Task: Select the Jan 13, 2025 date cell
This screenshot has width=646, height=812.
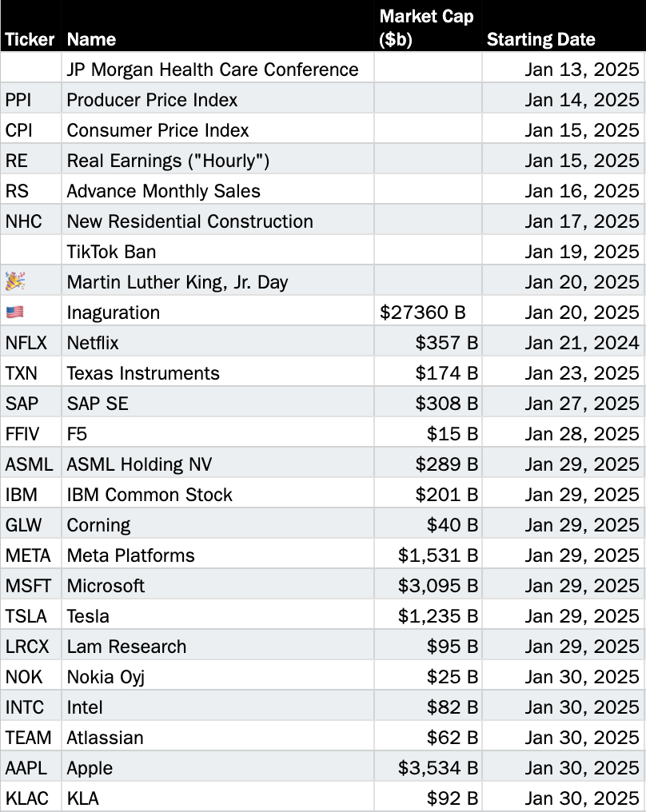Action: (582, 70)
